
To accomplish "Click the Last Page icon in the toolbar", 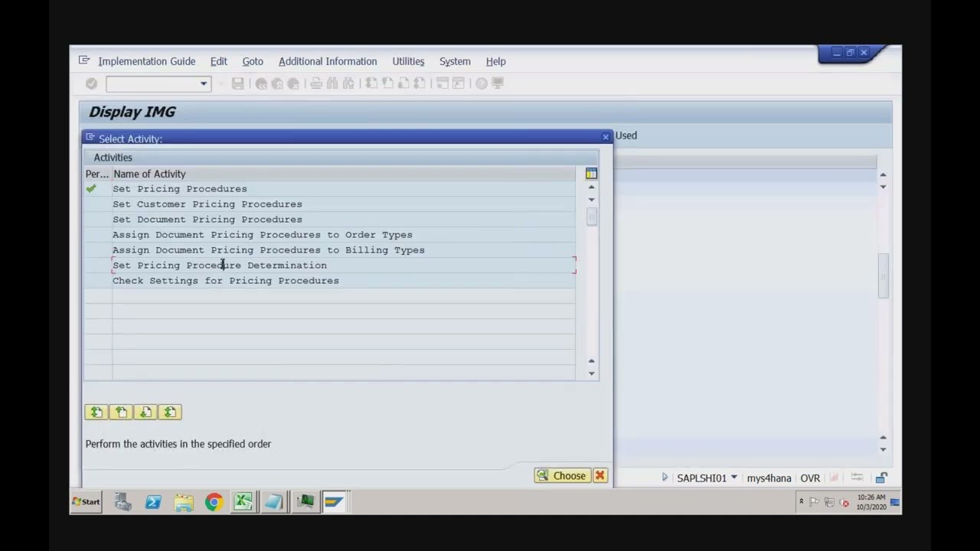I will pyautogui.click(x=420, y=83).
